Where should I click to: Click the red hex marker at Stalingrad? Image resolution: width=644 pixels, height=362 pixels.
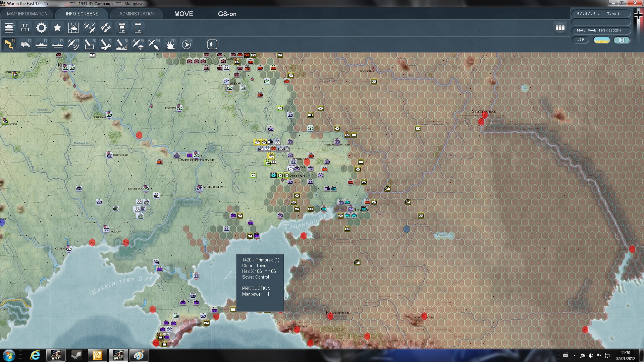pos(484,115)
